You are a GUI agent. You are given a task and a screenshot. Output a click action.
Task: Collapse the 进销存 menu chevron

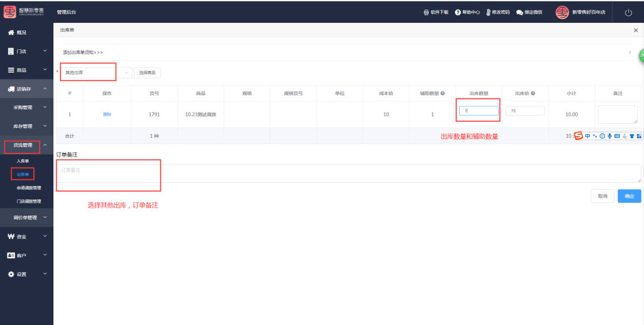click(x=45, y=88)
